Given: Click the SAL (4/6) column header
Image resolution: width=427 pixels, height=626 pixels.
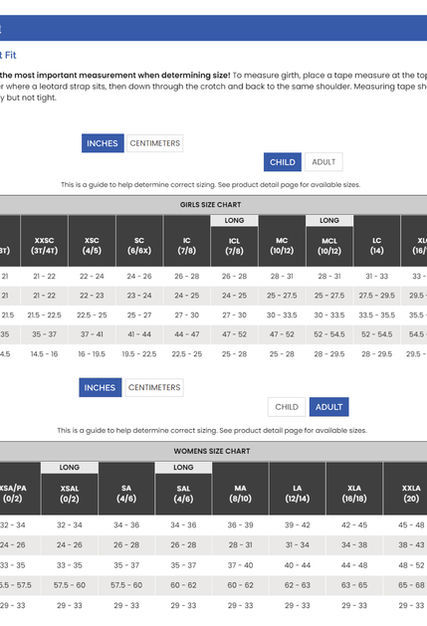Looking at the screenshot, I should click(183, 494).
